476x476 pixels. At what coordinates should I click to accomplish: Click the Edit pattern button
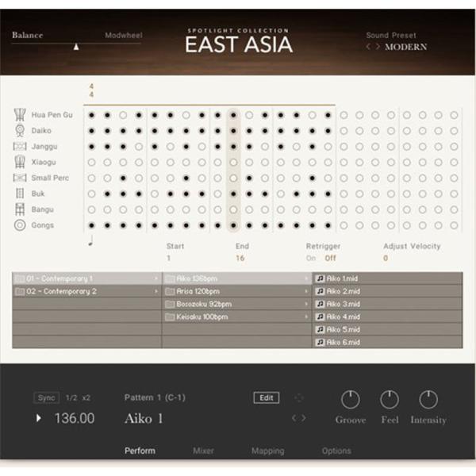click(267, 397)
